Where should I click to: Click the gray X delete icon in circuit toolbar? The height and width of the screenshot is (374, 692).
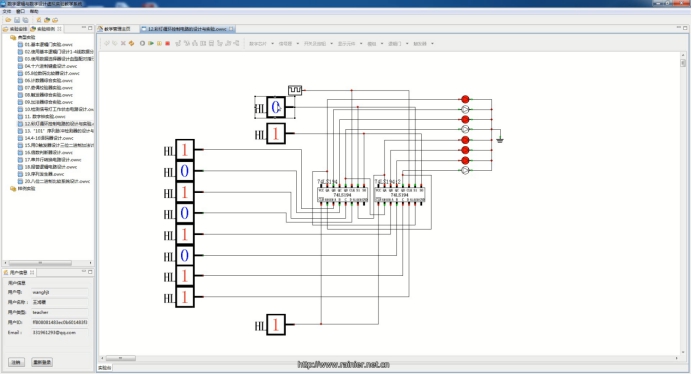click(123, 43)
